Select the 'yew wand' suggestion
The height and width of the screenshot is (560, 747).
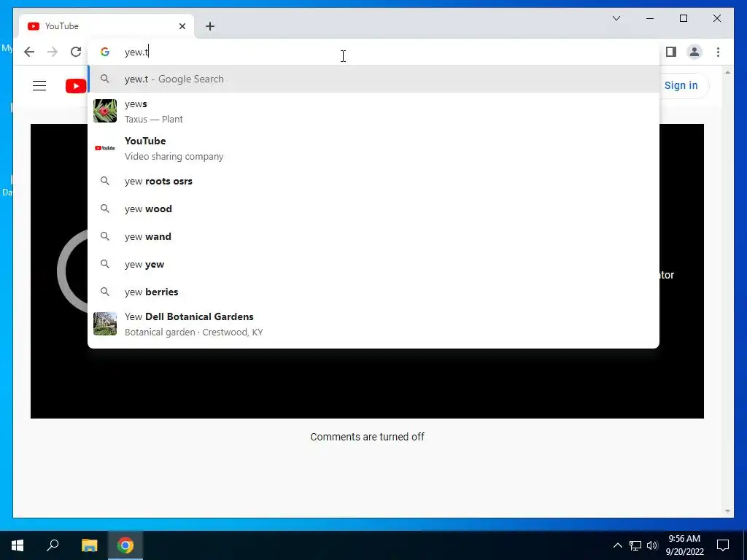(x=373, y=236)
